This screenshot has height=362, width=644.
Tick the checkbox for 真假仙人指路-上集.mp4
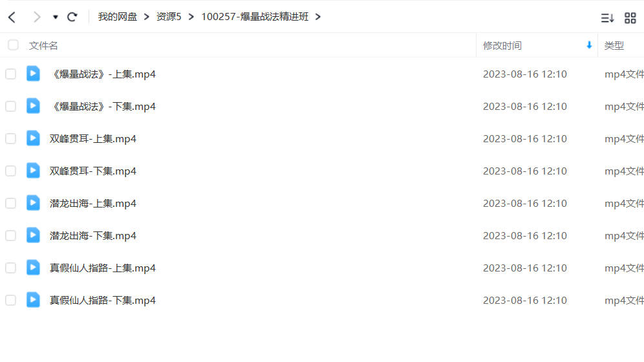click(x=11, y=268)
